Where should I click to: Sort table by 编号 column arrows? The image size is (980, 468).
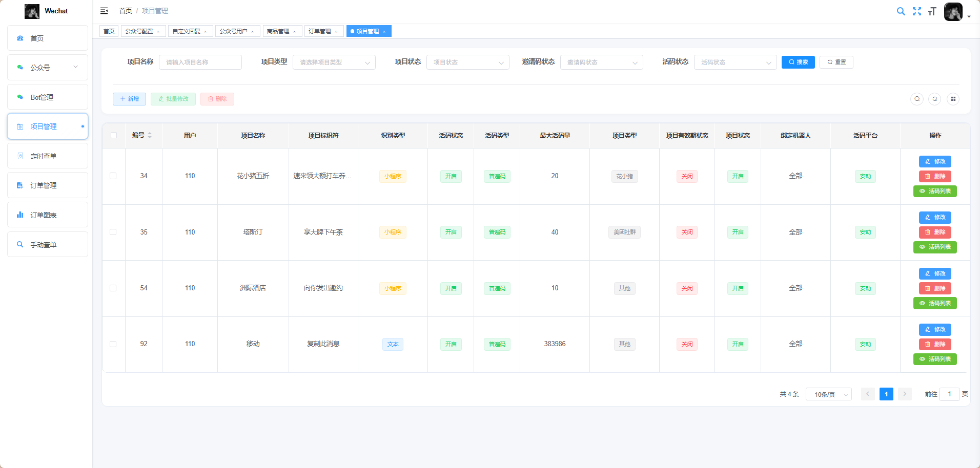(x=150, y=136)
